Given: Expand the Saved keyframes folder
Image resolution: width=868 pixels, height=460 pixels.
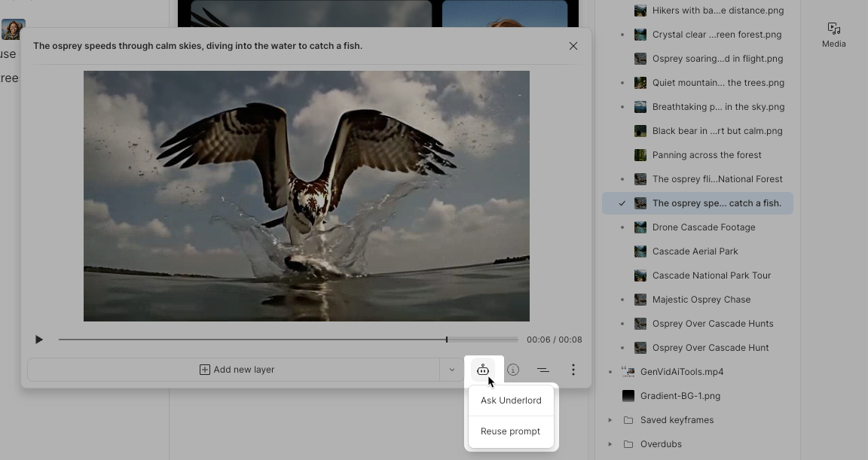Looking at the screenshot, I should (610, 420).
